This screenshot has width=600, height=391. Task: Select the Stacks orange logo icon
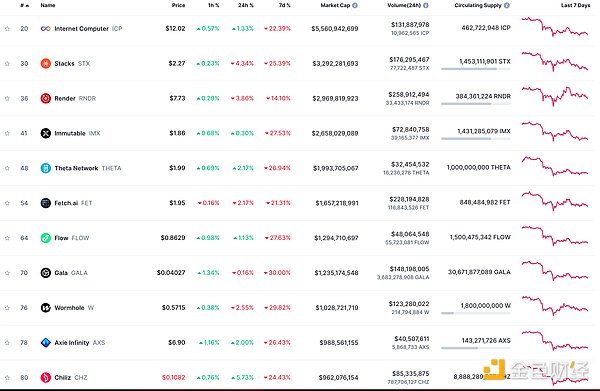pyautogui.click(x=46, y=64)
